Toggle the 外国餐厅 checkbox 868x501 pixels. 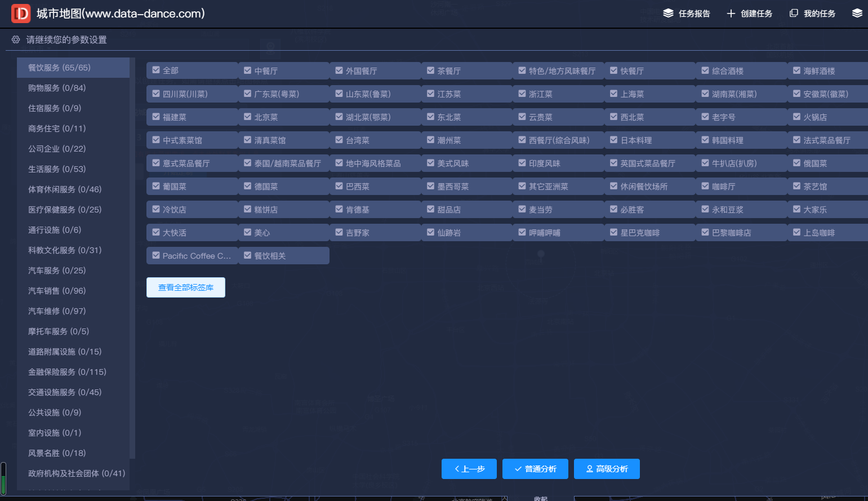point(339,70)
